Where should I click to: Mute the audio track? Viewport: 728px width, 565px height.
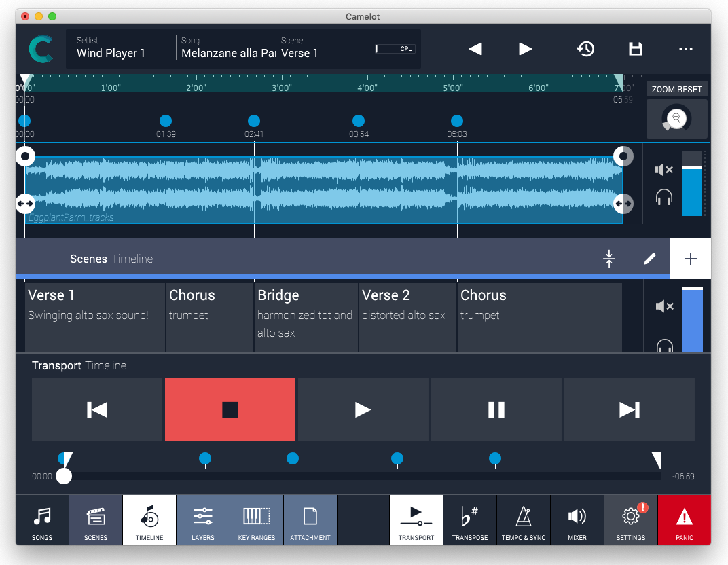(663, 170)
